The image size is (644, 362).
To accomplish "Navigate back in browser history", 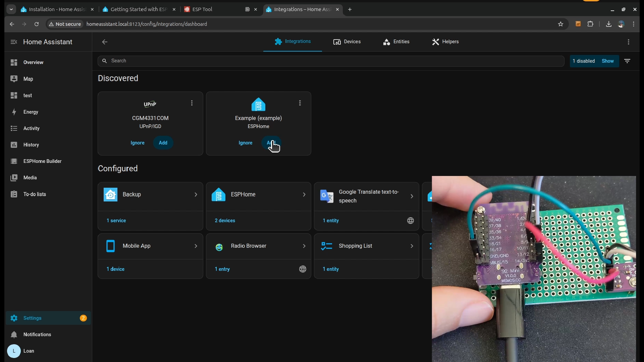I will point(12,24).
